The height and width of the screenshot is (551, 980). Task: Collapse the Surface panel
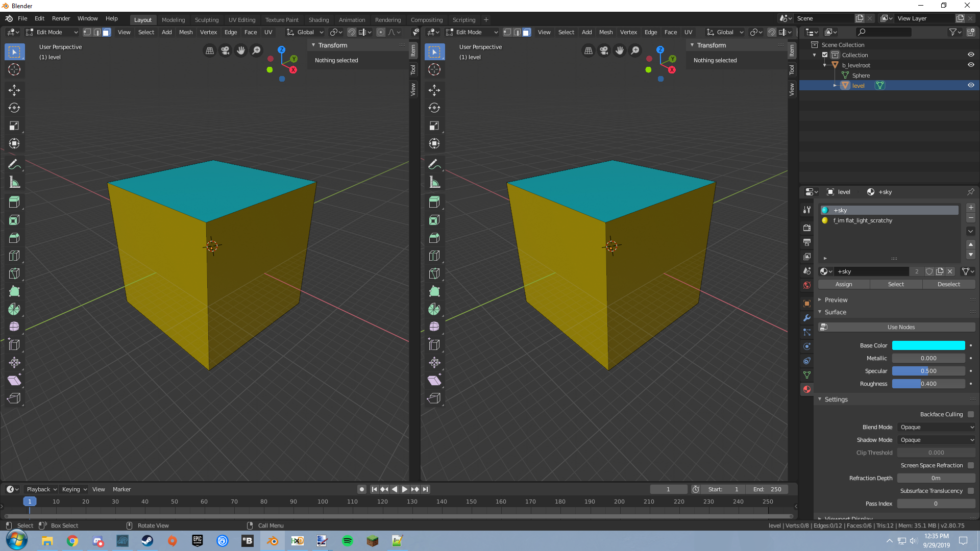point(836,312)
